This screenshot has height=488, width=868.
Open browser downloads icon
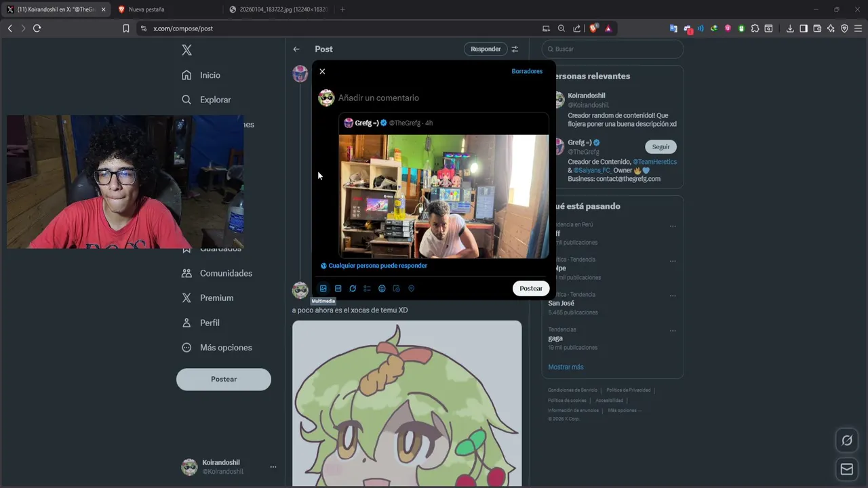click(790, 28)
